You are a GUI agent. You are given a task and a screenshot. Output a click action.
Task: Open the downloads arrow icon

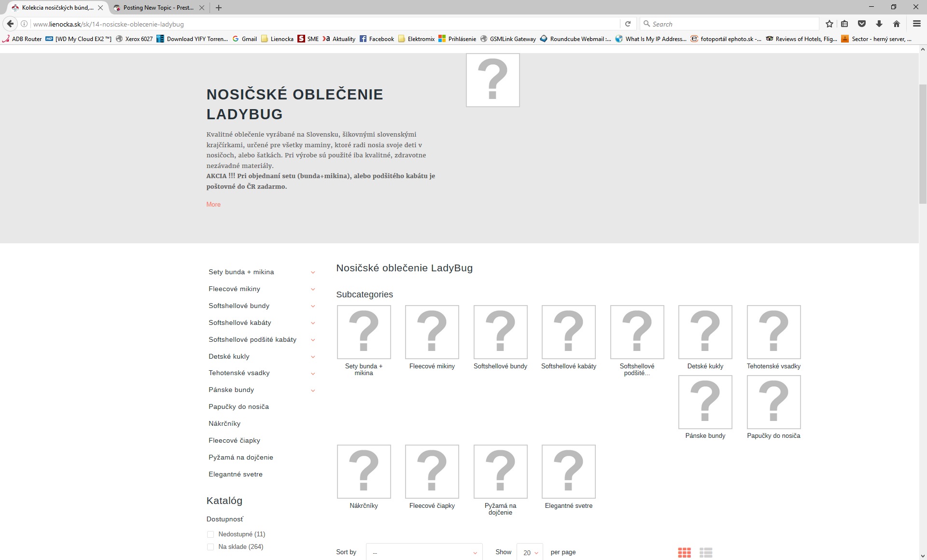click(879, 24)
